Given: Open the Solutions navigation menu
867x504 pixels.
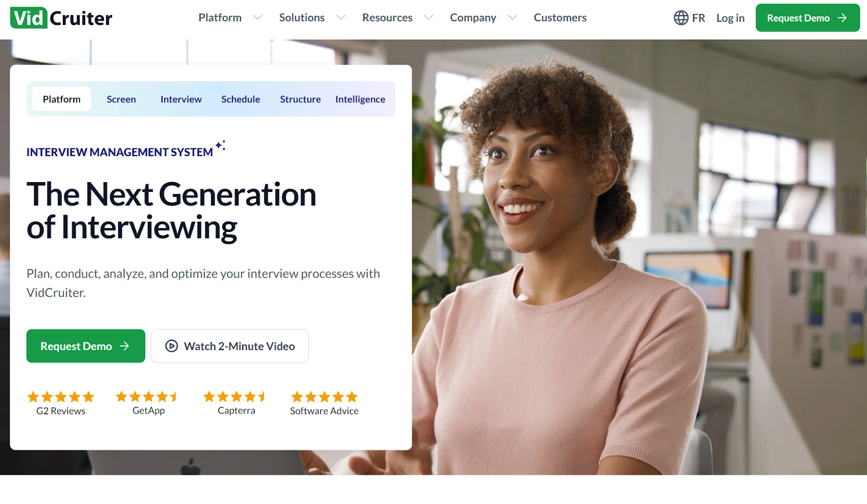Looking at the screenshot, I should pyautogui.click(x=302, y=18).
